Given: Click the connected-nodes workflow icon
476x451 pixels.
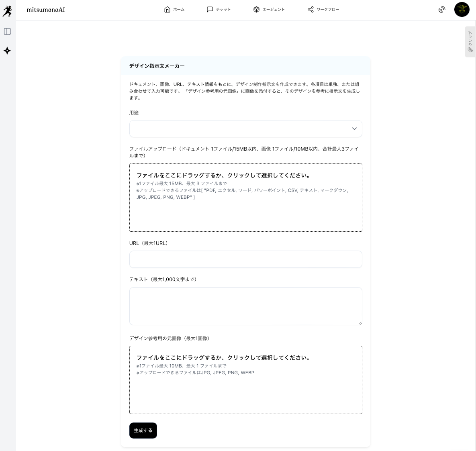Looking at the screenshot, I should click(x=311, y=9).
